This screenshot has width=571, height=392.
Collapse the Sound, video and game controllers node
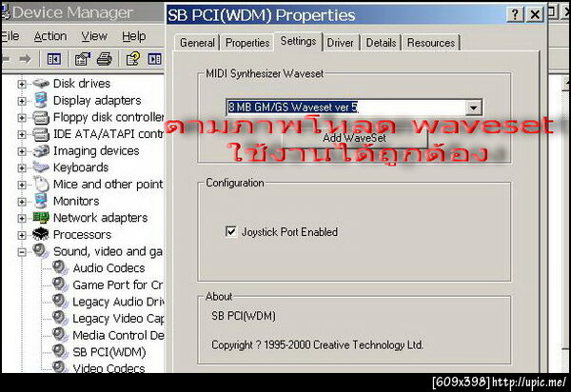[22, 252]
